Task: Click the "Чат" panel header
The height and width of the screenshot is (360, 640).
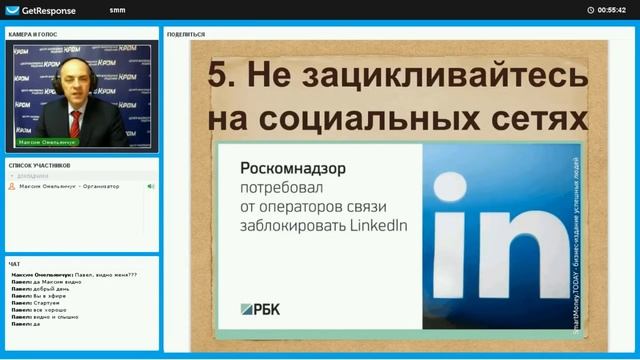Action: tap(14, 264)
